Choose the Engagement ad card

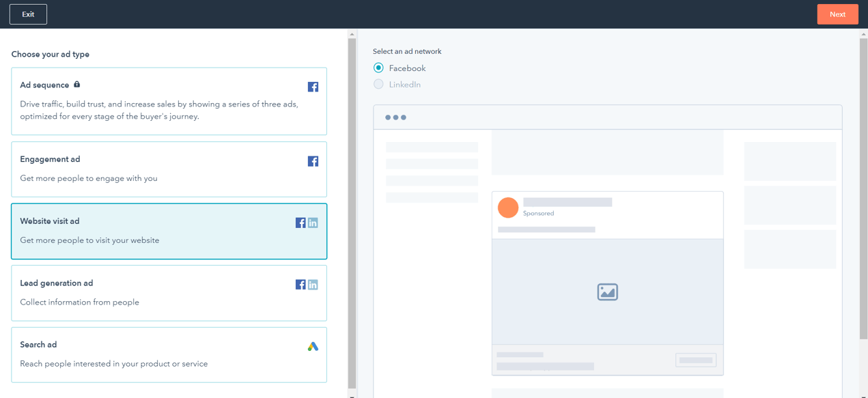(x=169, y=169)
